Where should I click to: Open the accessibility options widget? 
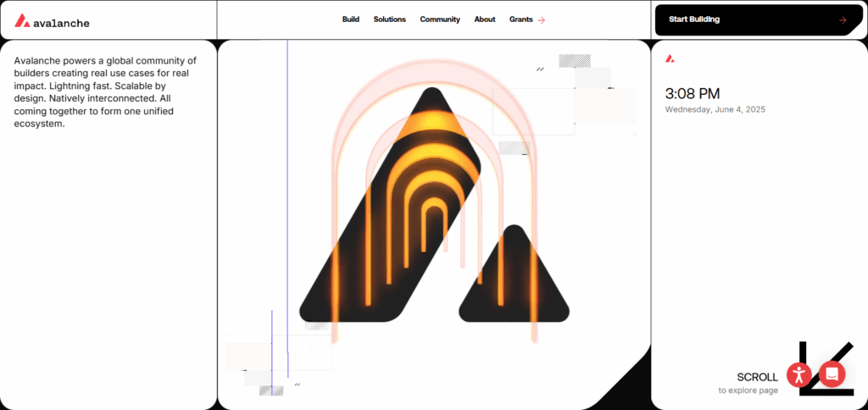coord(798,374)
